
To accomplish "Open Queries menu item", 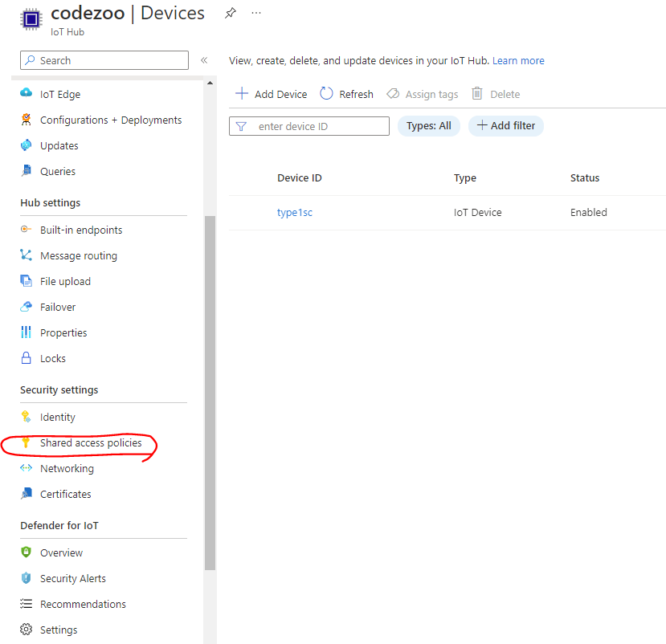I will pyautogui.click(x=58, y=172).
